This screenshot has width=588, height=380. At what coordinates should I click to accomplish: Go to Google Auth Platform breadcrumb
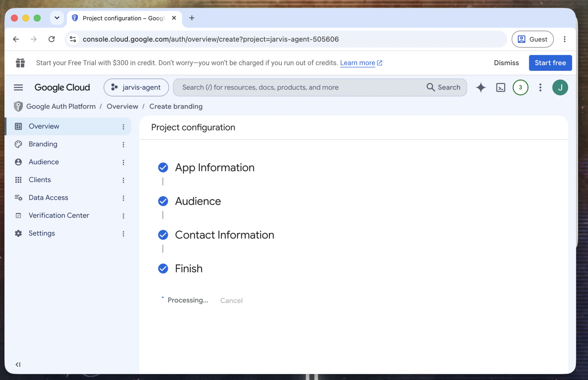61,106
